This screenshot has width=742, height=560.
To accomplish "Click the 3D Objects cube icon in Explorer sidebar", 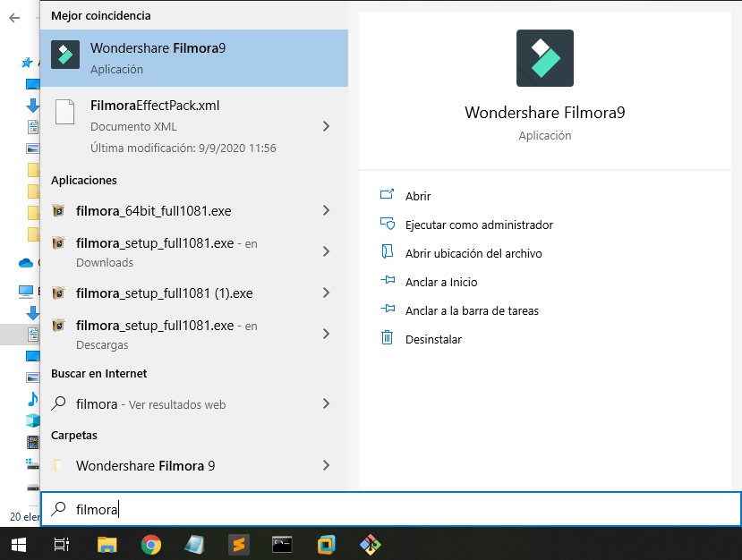I will click(32, 420).
